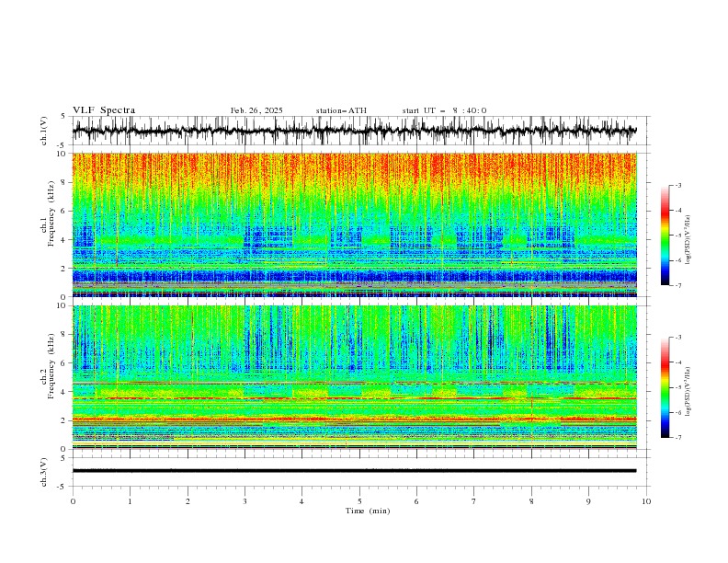The width and height of the screenshot is (728, 563).
Task: Click the "6" frequency tick of ch.2 spectrogram
Action: pyautogui.click(x=65, y=363)
